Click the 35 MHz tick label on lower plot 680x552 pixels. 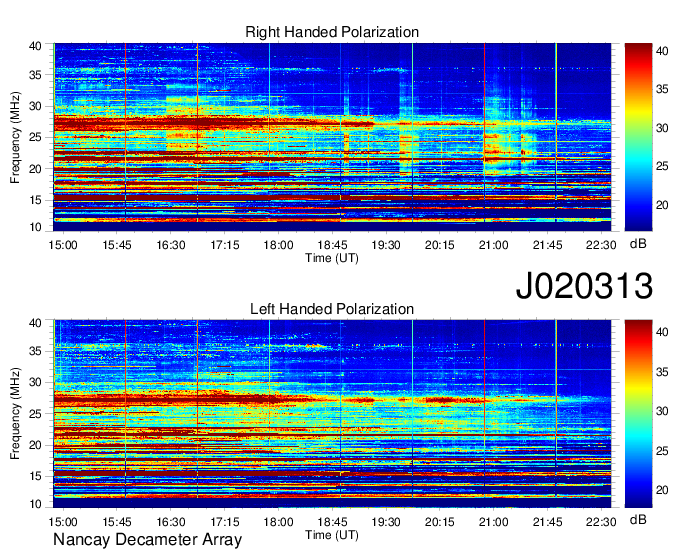[35, 352]
